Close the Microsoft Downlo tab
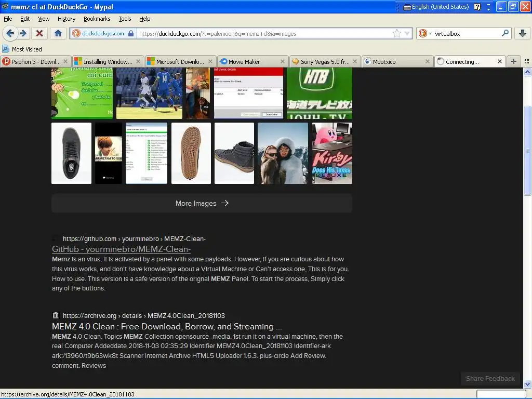Image resolution: width=532 pixels, height=399 pixels. (x=210, y=61)
